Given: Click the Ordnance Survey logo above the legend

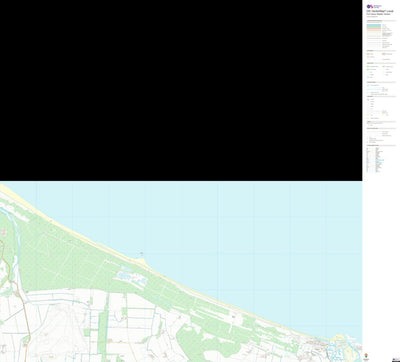Looking at the screenshot, I should click(x=374, y=6).
